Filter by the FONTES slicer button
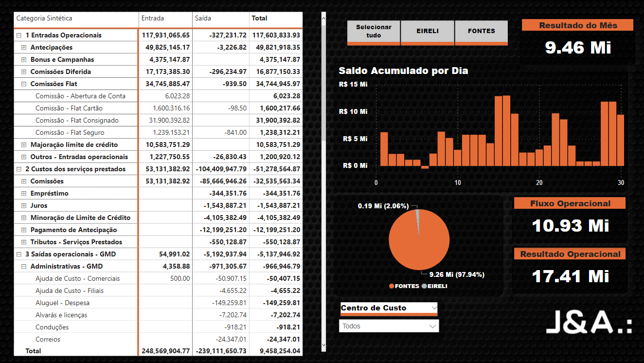 [x=482, y=33]
